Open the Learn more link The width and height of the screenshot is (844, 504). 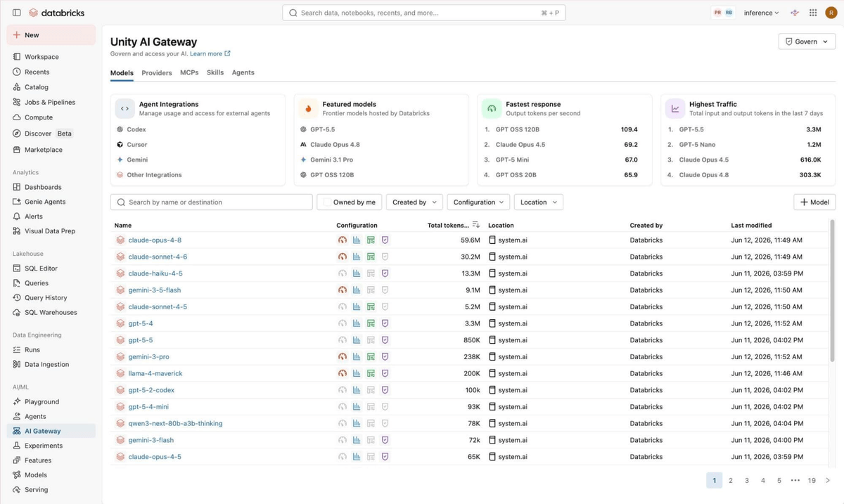point(210,53)
